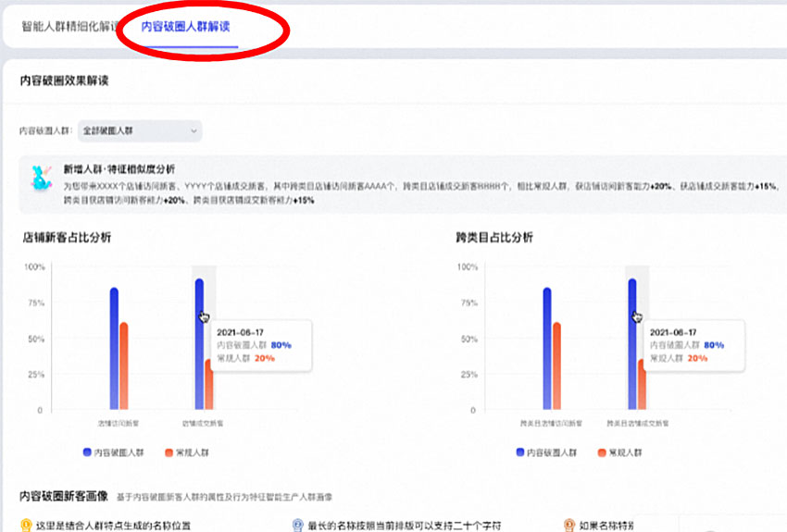This screenshot has height=532, width=787.
Task: Click 最长的名称按照当前排版 persona name
Action: [x=405, y=526]
